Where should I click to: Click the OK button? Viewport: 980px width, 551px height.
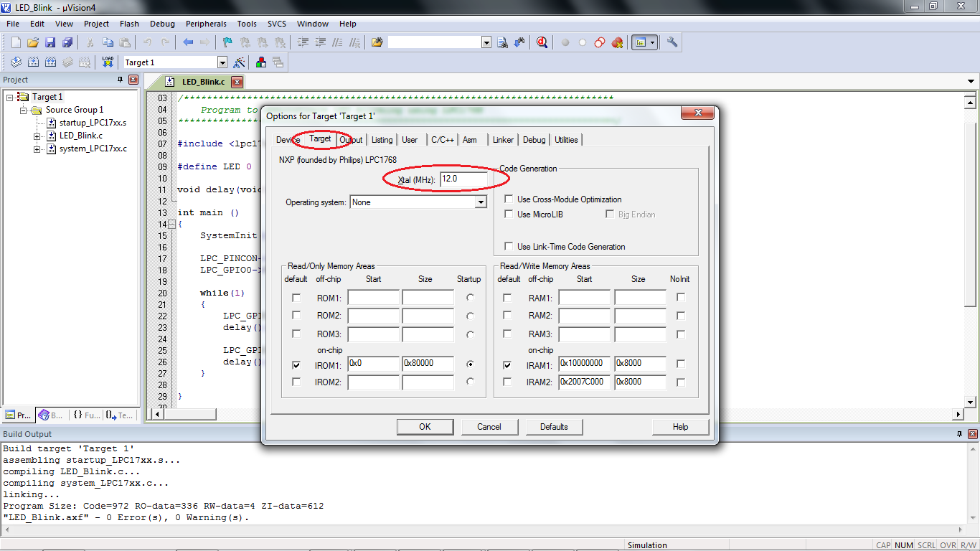(425, 427)
